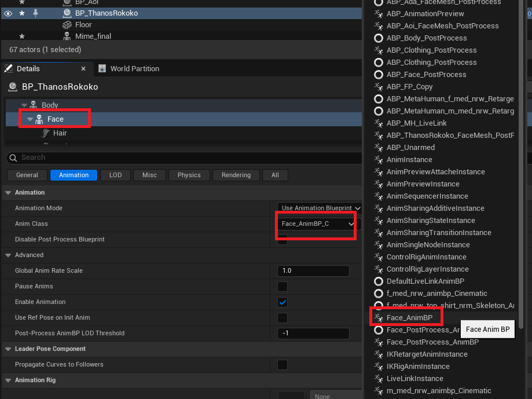Screen dimensions: 532x399
Task: Pick AnimSharingStateInstance class
Action: [x=431, y=221]
